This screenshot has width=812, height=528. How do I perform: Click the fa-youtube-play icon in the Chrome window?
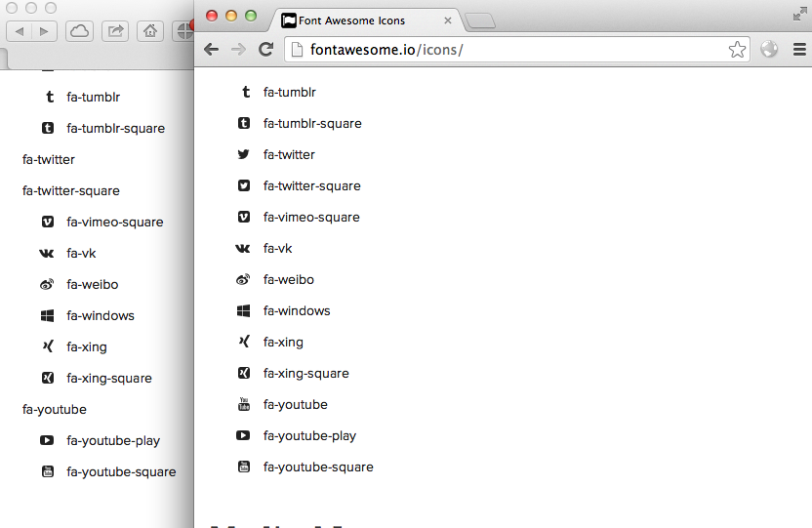243,435
